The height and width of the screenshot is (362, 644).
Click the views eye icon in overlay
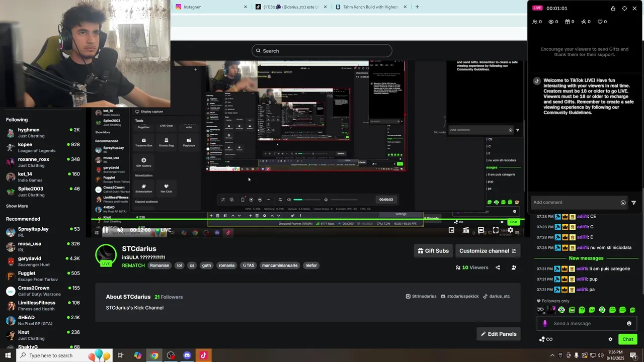[x=551, y=22]
